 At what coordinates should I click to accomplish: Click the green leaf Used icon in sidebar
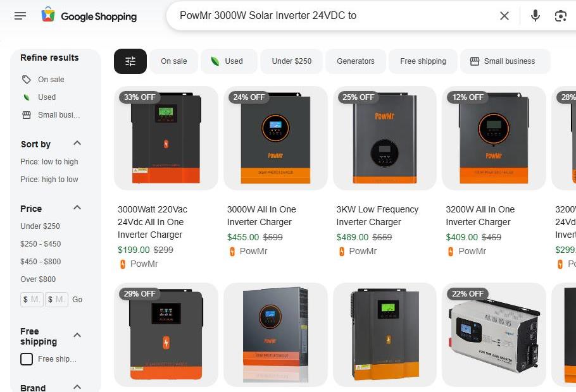[27, 97]
